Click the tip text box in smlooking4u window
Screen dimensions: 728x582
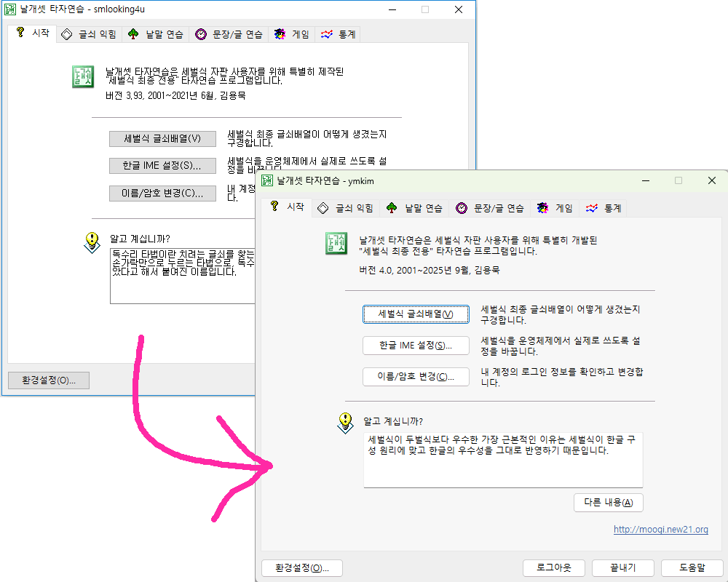183,276
